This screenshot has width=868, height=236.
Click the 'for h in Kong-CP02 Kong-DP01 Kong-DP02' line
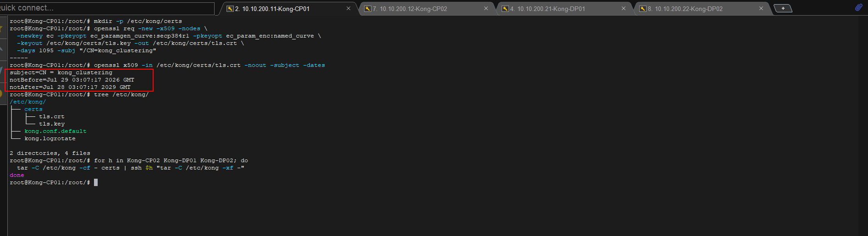pyautogui.click(x=129, y=160)
